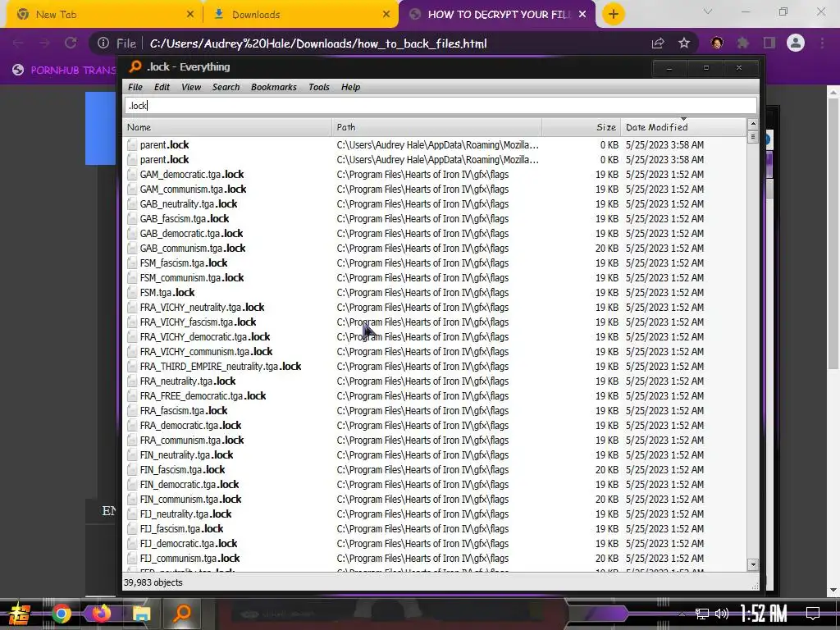
Task: Click the file icon of FIJ_communism.tga.lock
Action: tap(132, 558)
